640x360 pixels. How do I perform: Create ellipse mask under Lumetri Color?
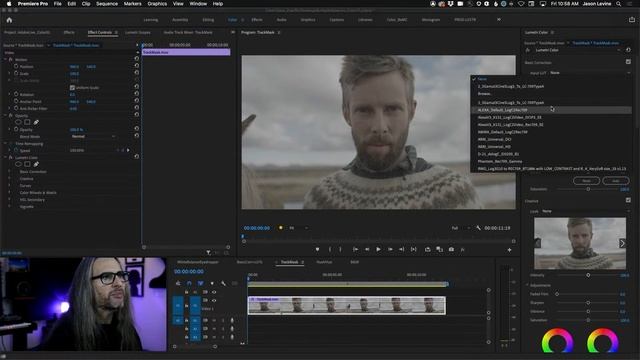18,164
